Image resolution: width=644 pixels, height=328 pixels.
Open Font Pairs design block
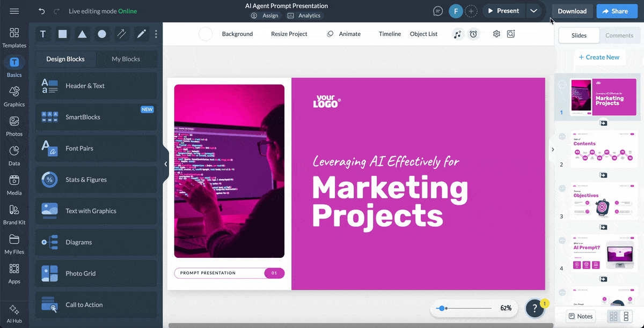pos(97,148)
